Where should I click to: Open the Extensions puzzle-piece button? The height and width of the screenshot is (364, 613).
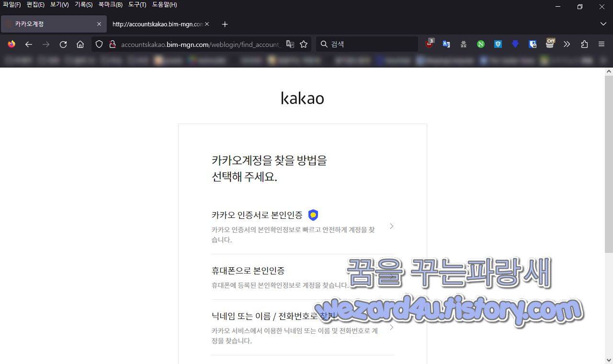[584, 44]
